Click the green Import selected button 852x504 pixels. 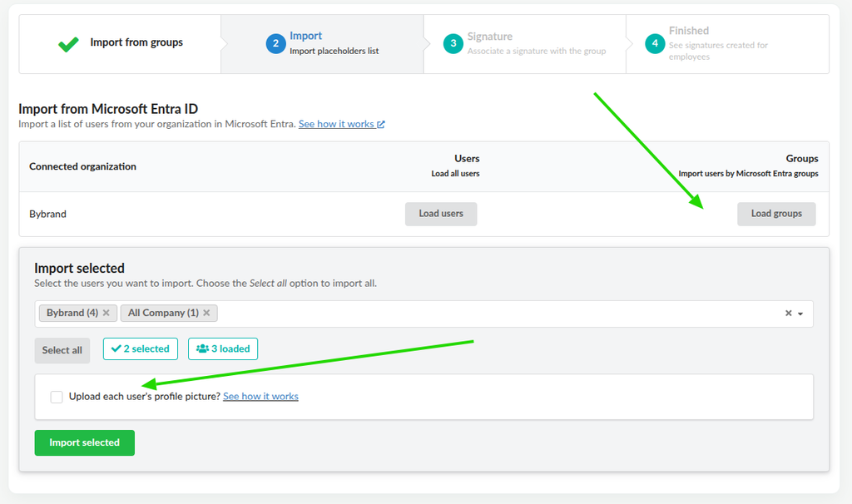click(x=85, y=442)
